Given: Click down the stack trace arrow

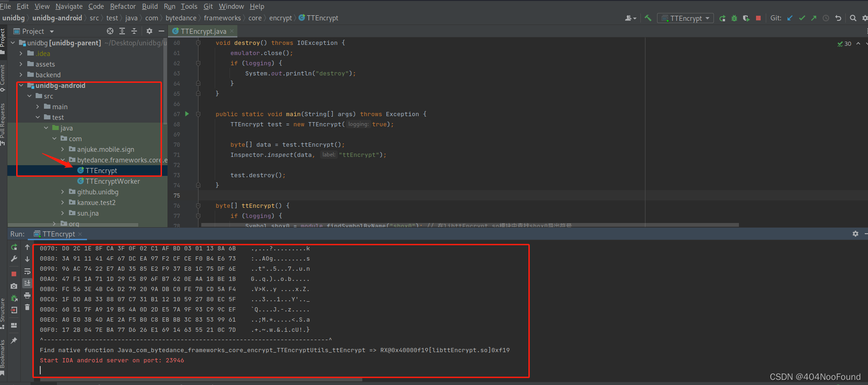Looking at the screenshot, I should click(x=27, y=259).
